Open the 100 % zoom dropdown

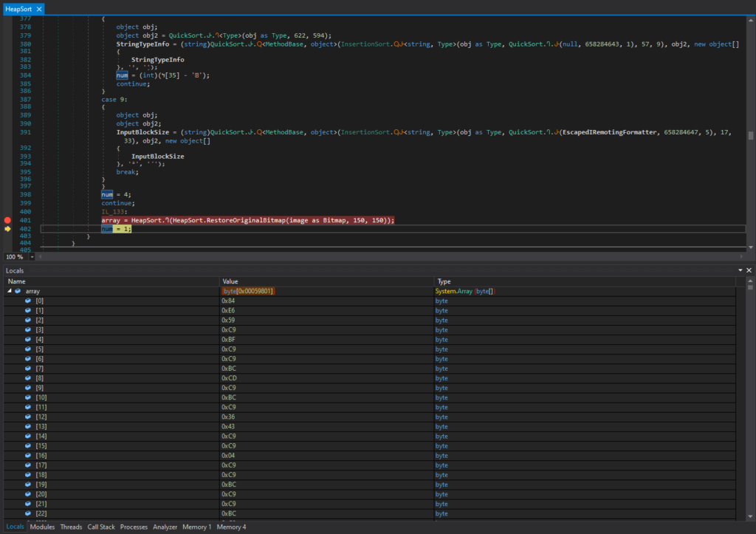point(32,256)
